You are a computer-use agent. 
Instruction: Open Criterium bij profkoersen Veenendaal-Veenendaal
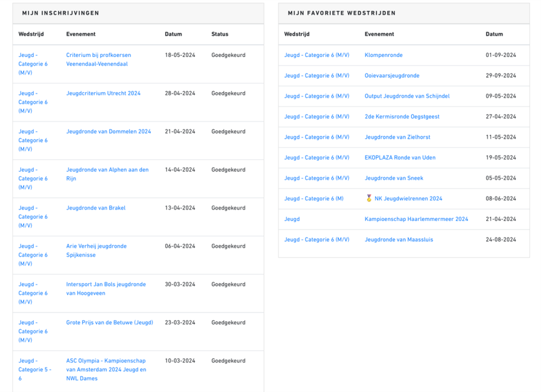[x=98, y=60]
